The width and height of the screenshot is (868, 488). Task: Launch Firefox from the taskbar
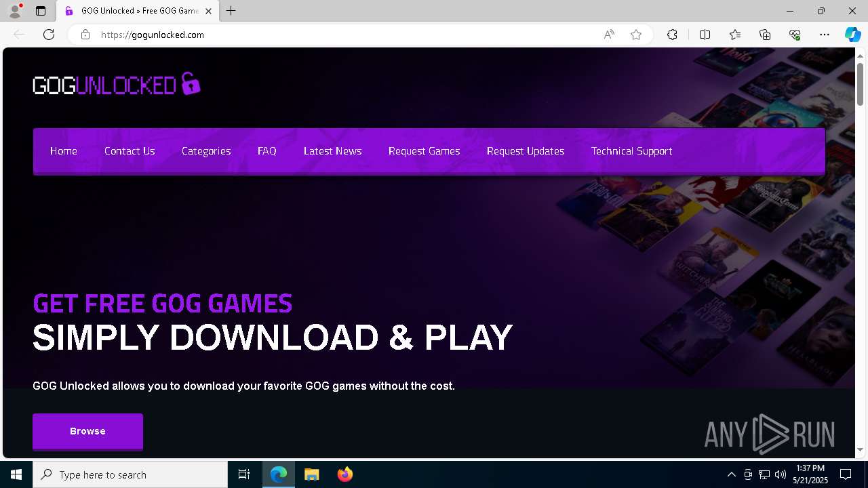pos(344,474)
